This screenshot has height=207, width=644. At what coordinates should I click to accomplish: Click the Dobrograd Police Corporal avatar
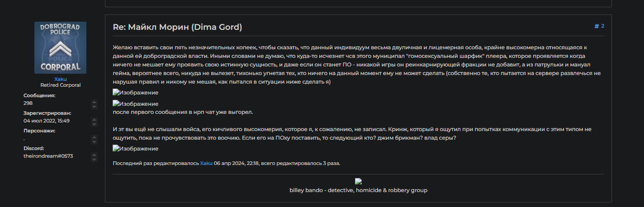(x=60, y=47)
